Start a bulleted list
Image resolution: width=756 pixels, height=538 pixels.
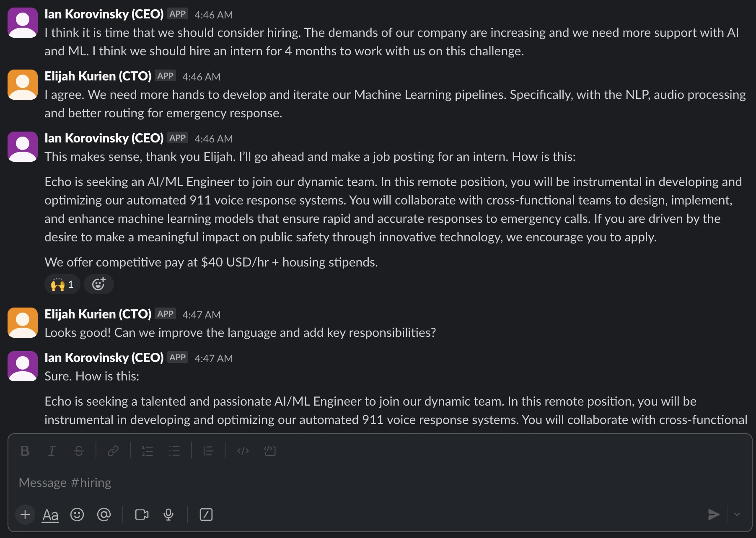[174, 451]
